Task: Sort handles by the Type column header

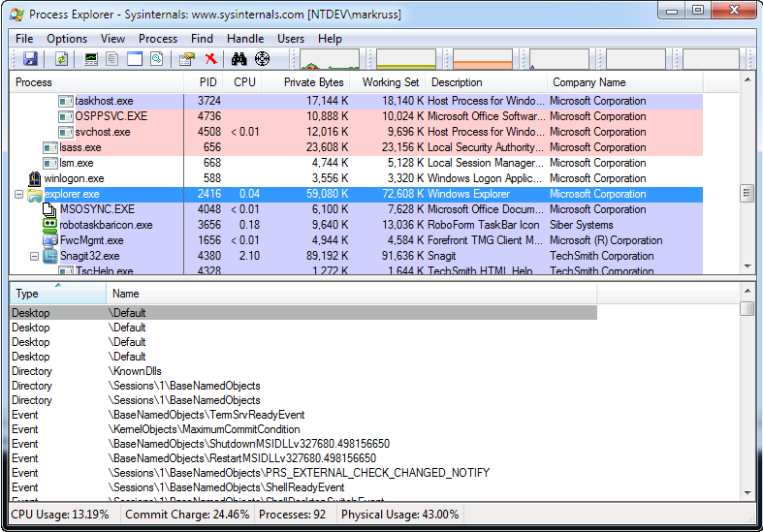Action: pos(58,294)
